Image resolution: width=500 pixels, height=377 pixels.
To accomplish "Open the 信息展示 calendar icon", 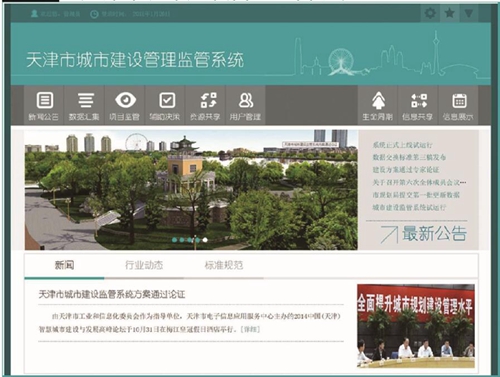I will click(x=459, y=101).
